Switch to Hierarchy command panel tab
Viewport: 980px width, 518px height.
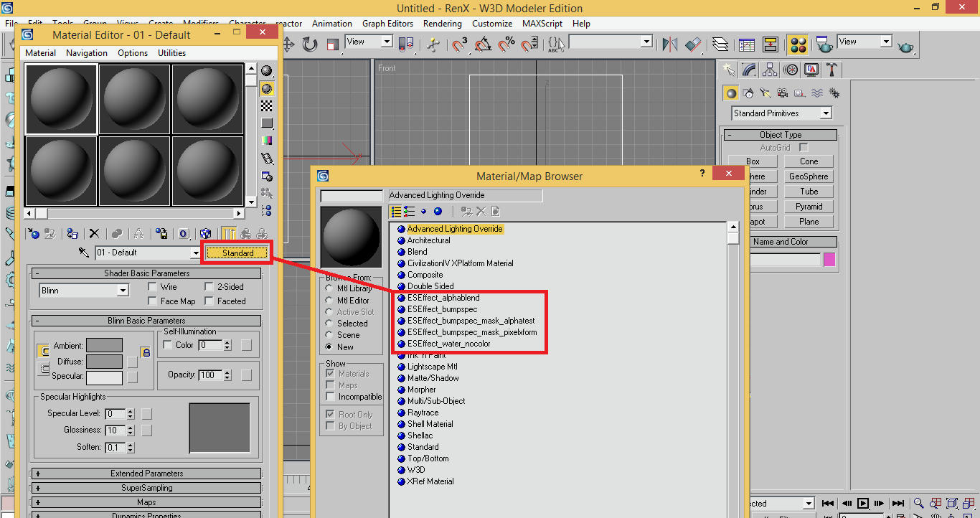tap(771, 70)
